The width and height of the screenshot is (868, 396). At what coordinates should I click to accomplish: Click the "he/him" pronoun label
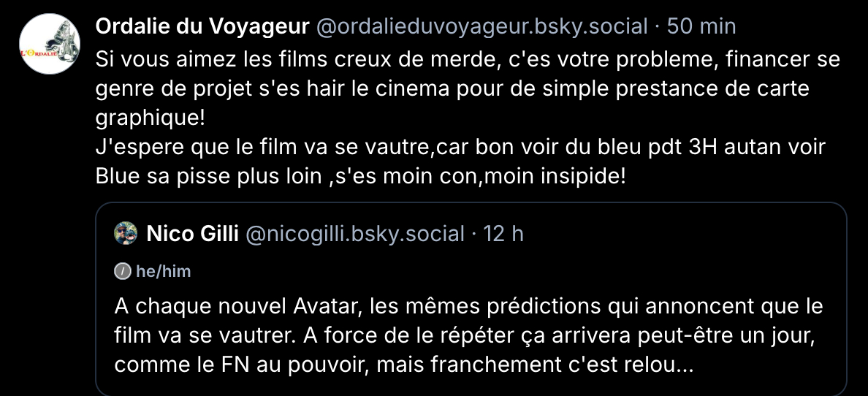click(x=163, y=272)
